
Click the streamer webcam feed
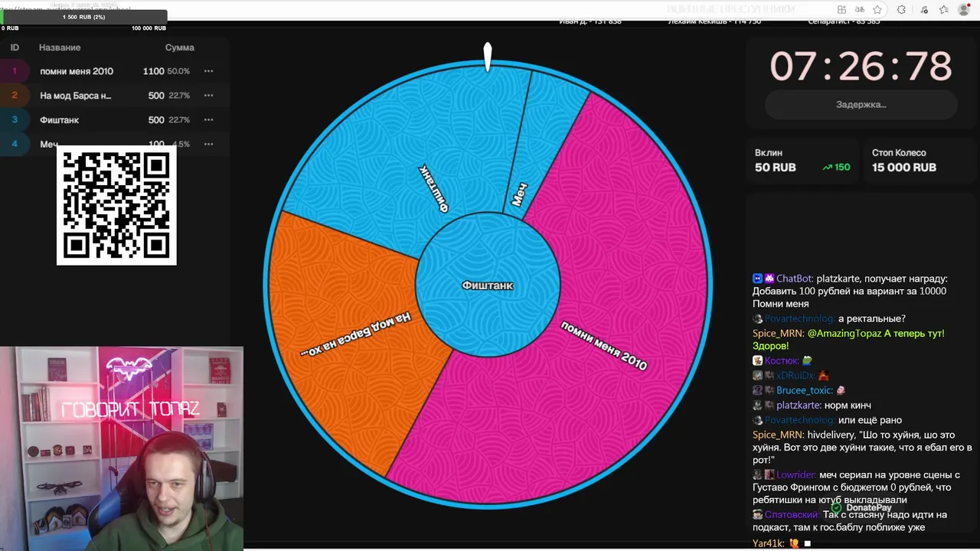121,448
